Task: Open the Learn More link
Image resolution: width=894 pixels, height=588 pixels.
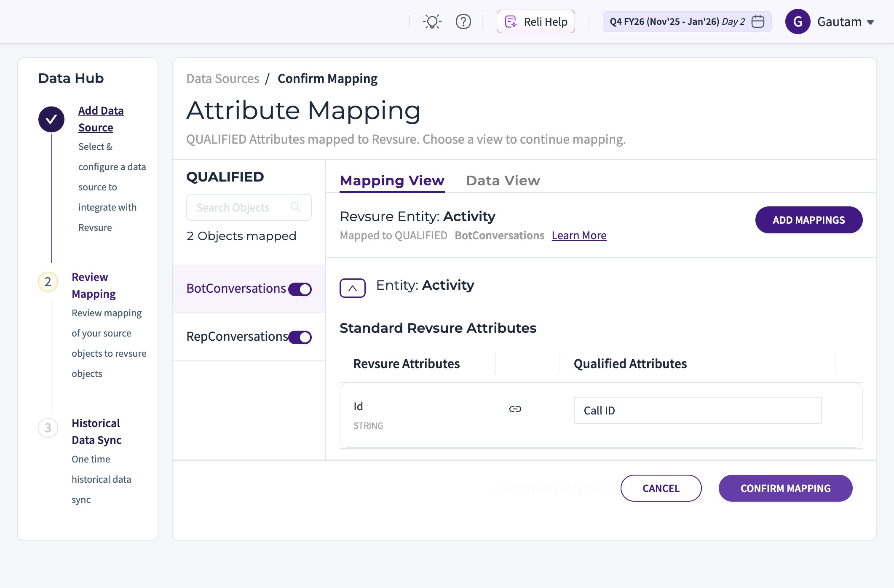Action: [579, 235]
